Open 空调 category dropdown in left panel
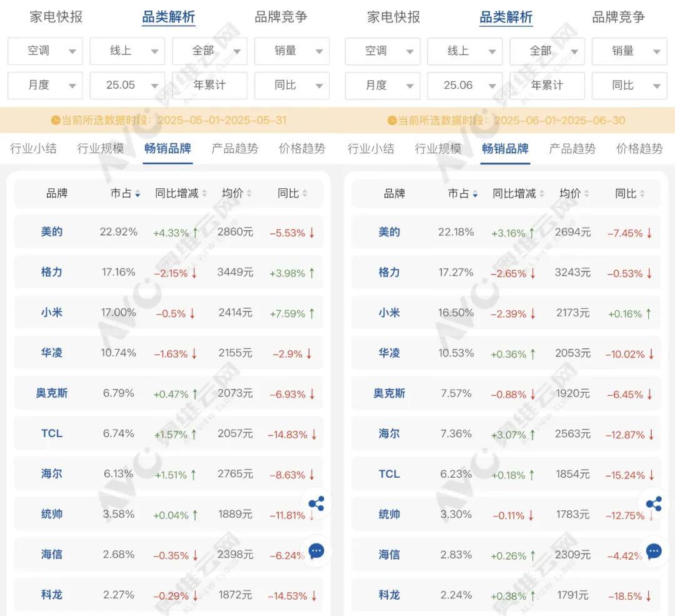Screen dimensions: 675x616 (x=45, y=51)
